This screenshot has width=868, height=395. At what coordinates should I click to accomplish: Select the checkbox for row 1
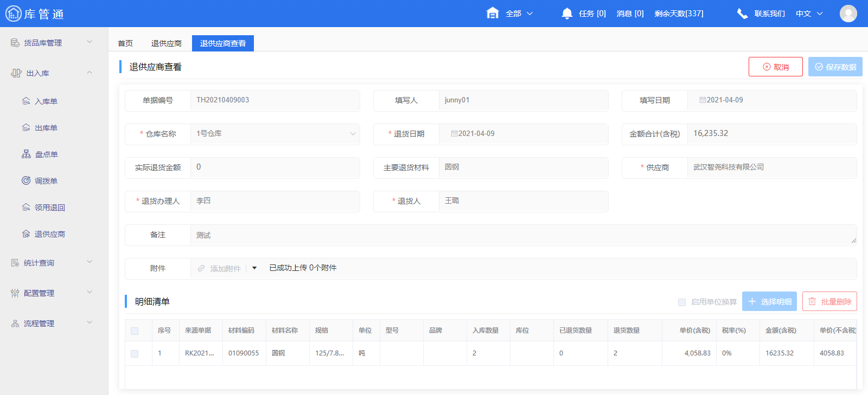[135, 354]
